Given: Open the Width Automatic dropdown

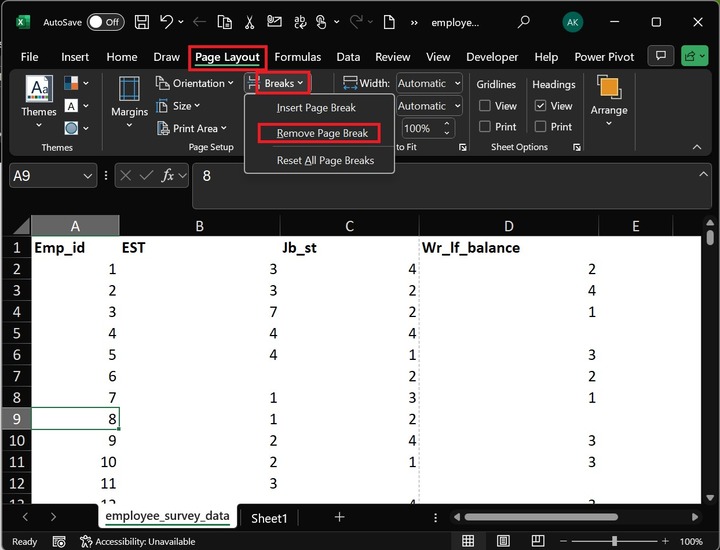Looking at the screenshot, I should click(x=429, y=84).
